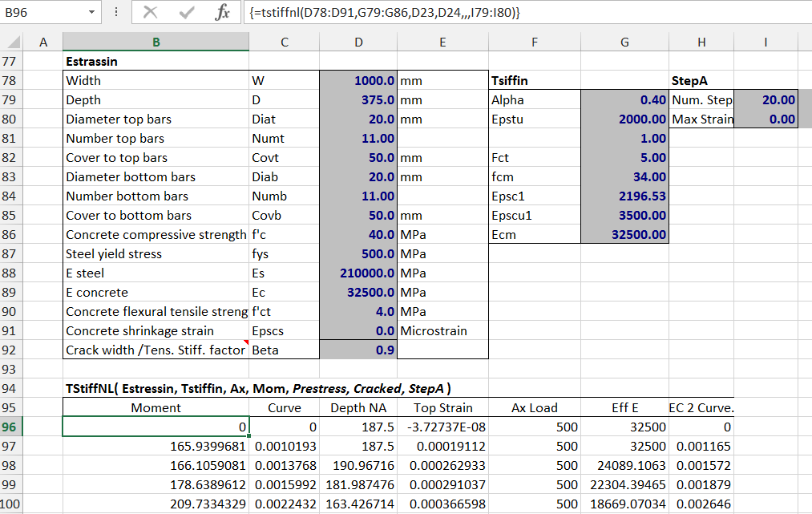Open the Insert Function (fx) dialog
812x514 pixels.
(x=224, y=13)
